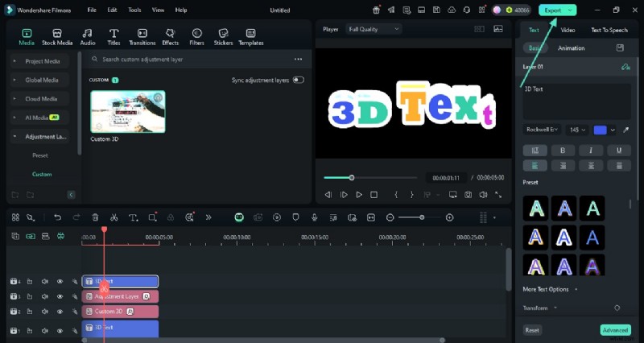
Task: Open the Stickers panel
Action: pyautogui.click(x=223, y=35)
